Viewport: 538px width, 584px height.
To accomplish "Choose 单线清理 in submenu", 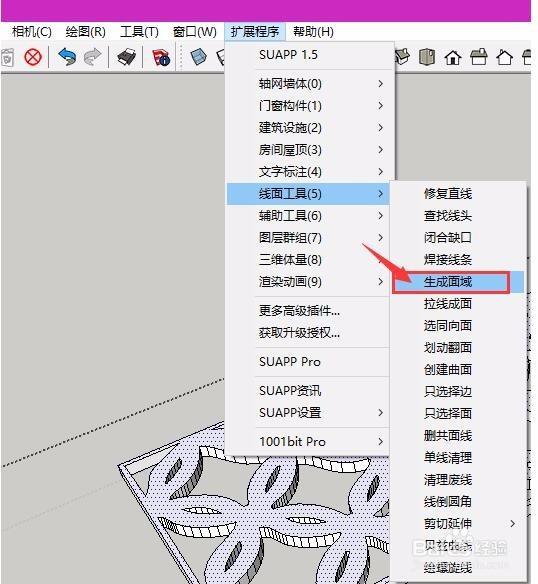I will tap(458, 457).
